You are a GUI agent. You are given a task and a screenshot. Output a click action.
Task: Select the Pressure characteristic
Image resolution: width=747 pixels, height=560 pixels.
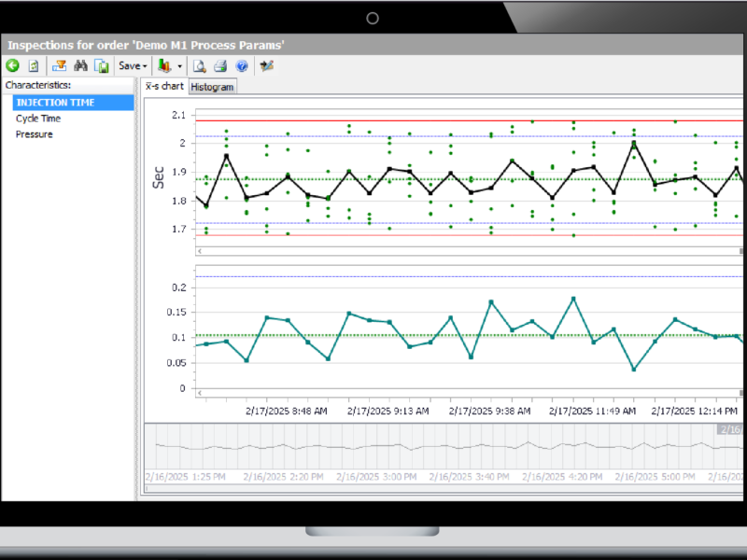coord(34,133)
